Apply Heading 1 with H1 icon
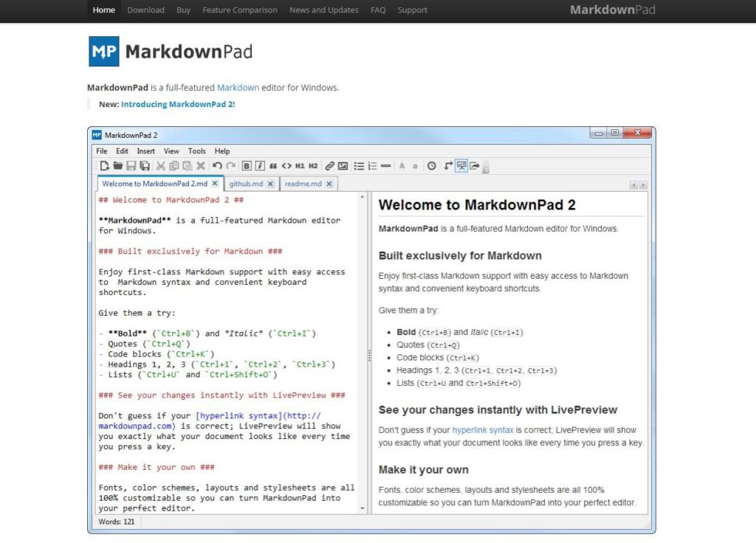The height and width of the screenshot is (543, 756). click(x=300, y=166)
